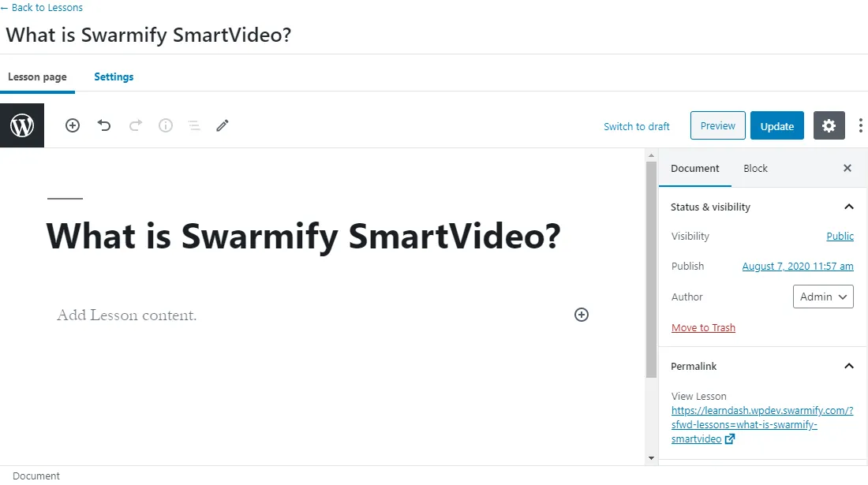Click the blue Update button
The width and height of the screenshot is (868, 485).
click(x=777, y=125)
